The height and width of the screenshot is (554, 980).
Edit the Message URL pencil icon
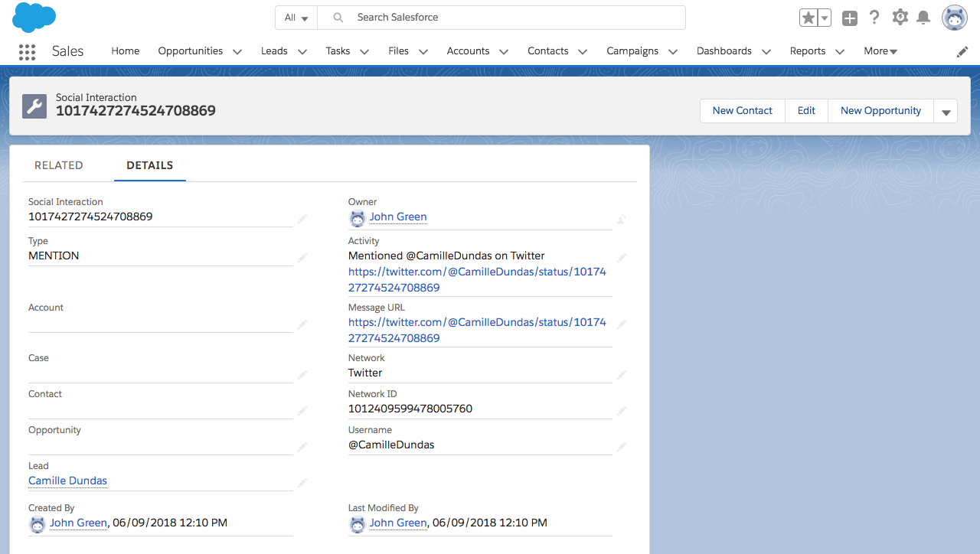tap(622, 324)
